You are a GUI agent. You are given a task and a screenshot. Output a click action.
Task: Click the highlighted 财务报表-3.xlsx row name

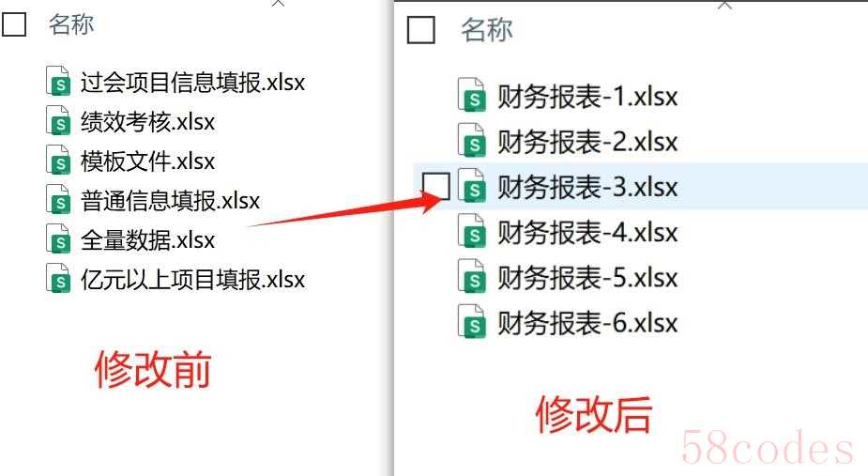tap(587, 186)
